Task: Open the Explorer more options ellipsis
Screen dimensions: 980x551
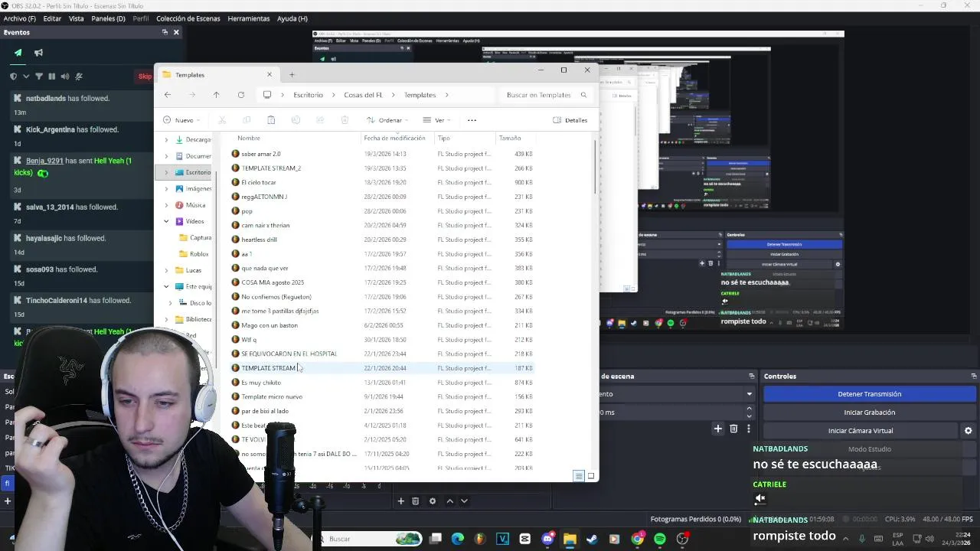Action: tap(472, 120)
